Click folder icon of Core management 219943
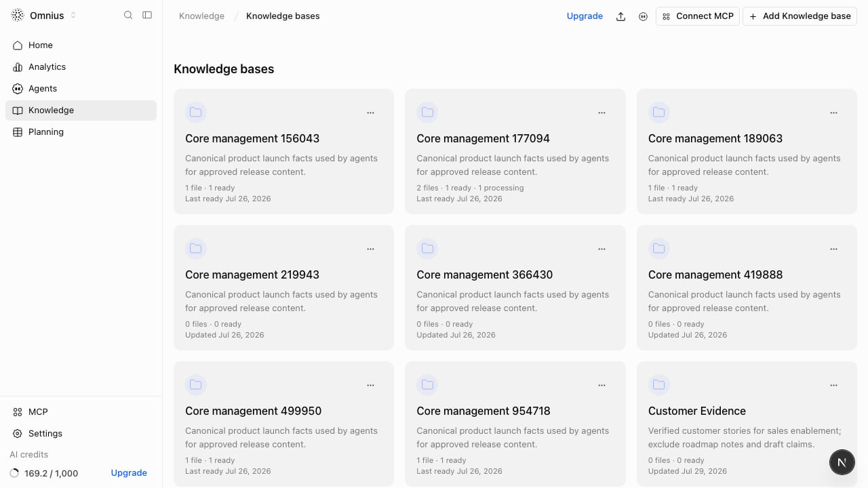Viewport: 868px width, 488px height. [196, 249]
